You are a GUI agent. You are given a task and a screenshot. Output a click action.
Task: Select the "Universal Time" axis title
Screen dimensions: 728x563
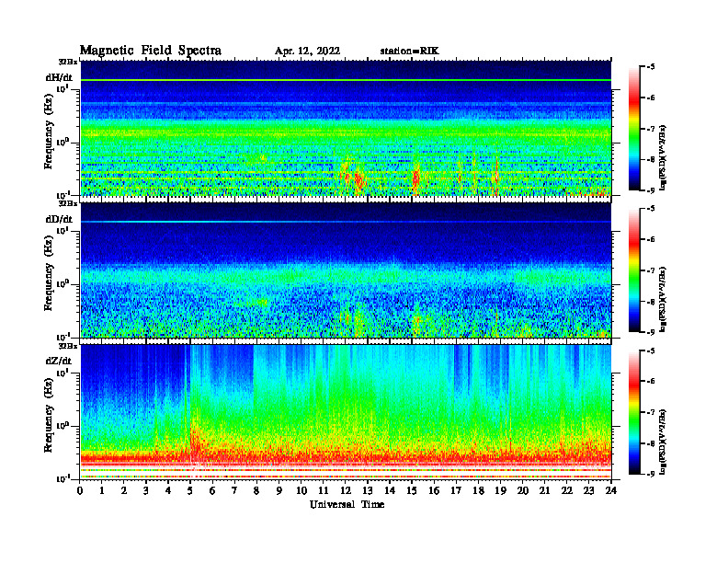point(347,504)
